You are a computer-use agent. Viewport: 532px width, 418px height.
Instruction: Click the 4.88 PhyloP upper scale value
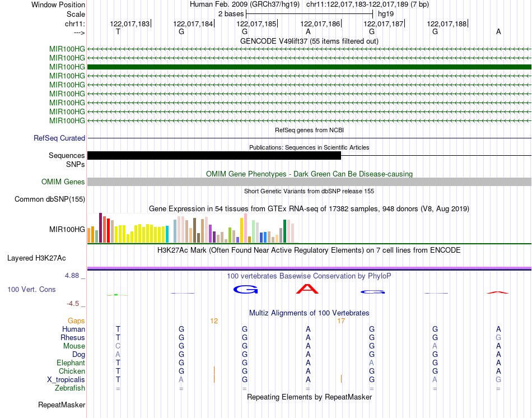pos(72,276)
